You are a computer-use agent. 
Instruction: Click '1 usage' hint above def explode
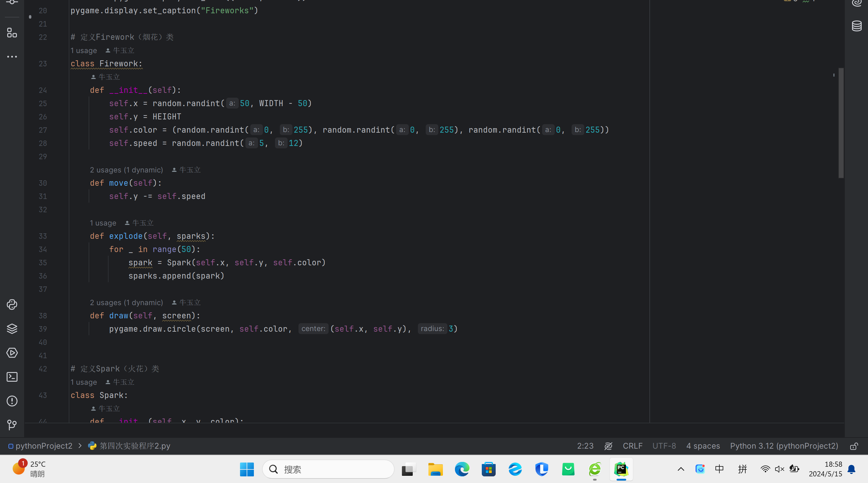(103, 223)
